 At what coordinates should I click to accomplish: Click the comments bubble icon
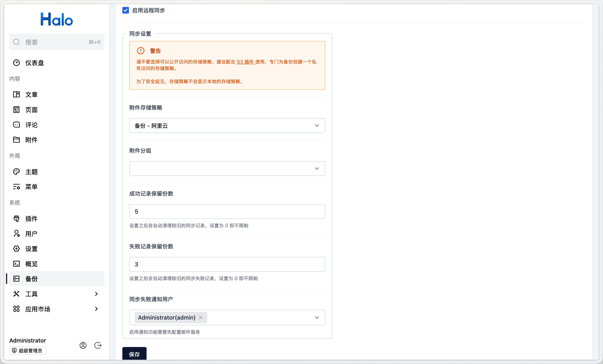16,125
